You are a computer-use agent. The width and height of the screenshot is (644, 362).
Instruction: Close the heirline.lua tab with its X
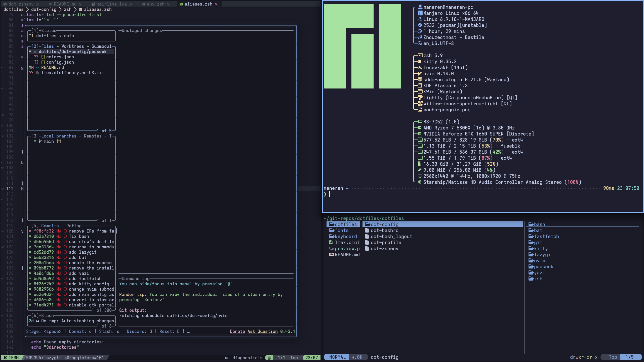tap(131, 4)
